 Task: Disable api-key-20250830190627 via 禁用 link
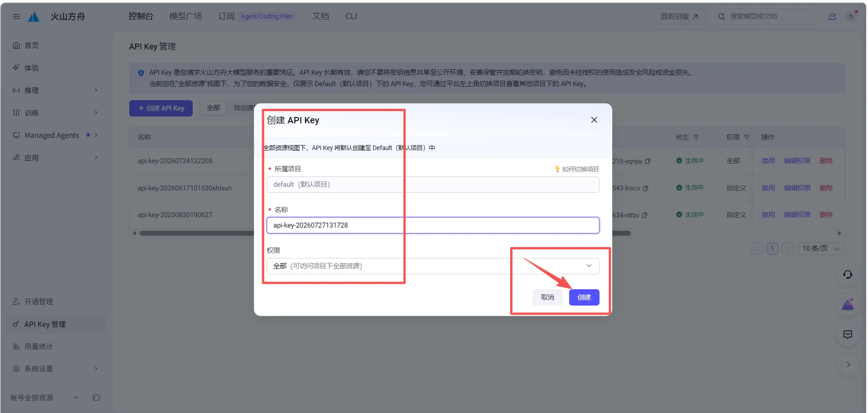[x=768, y=215]
